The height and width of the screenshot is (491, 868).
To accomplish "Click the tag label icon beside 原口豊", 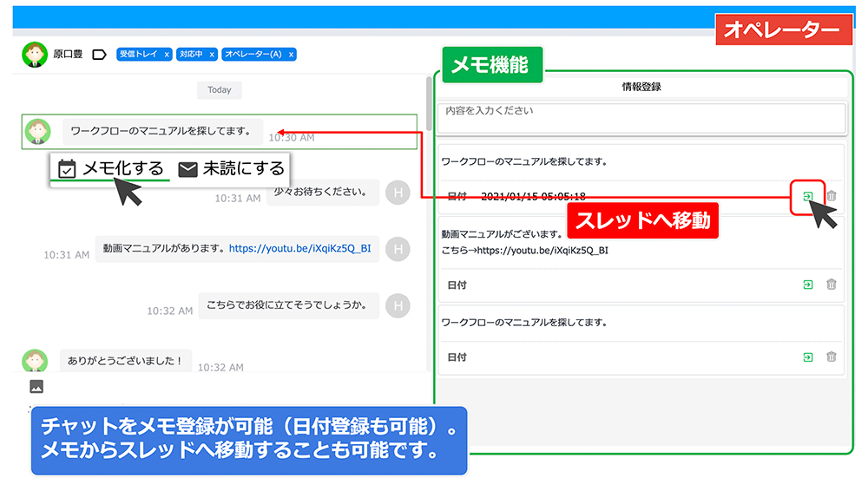I will tap(99, 55).
